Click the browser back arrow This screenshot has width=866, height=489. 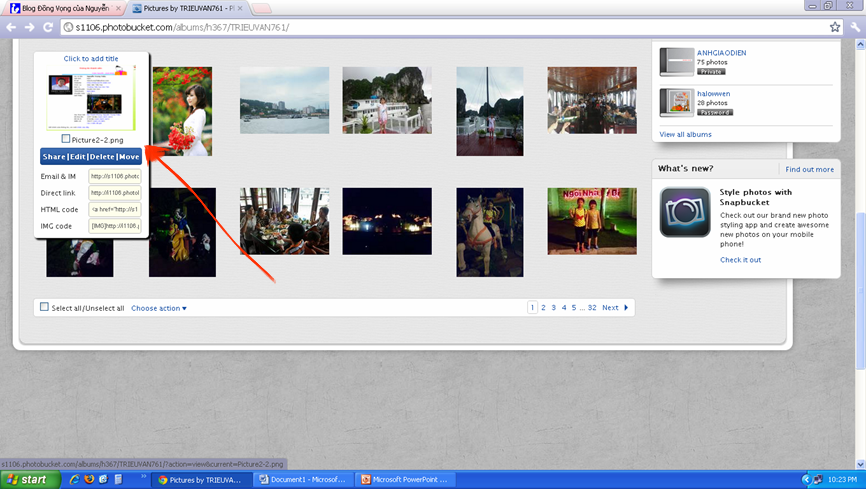11,27
